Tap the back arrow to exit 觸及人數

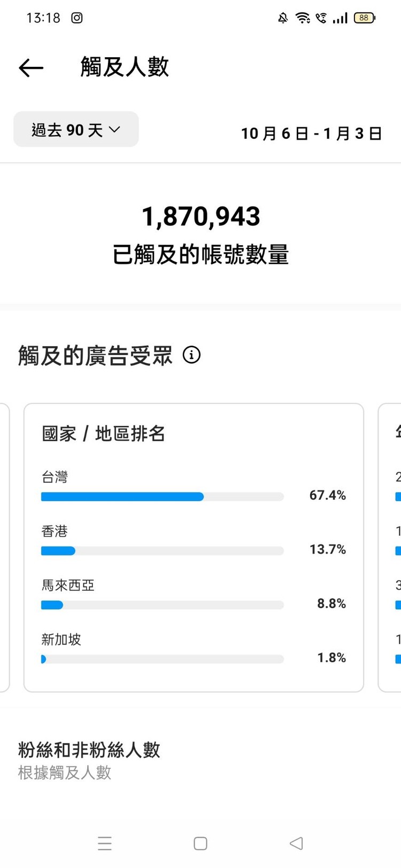click(x=30, y=68)
